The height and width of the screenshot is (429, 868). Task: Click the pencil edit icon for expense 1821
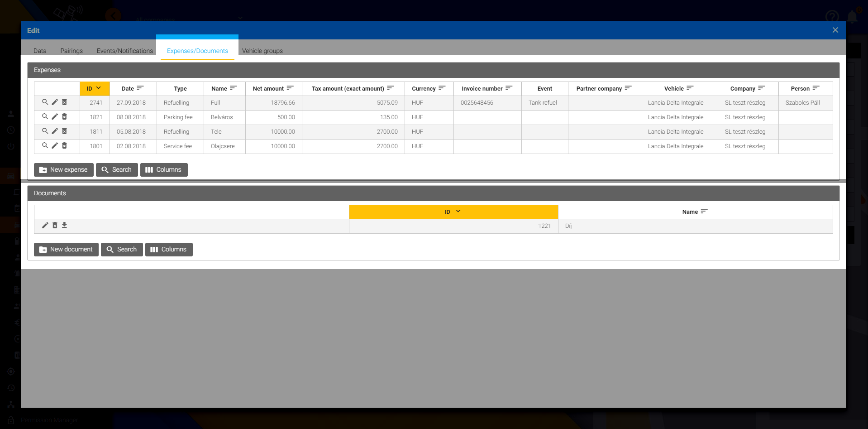click(55, 117)
